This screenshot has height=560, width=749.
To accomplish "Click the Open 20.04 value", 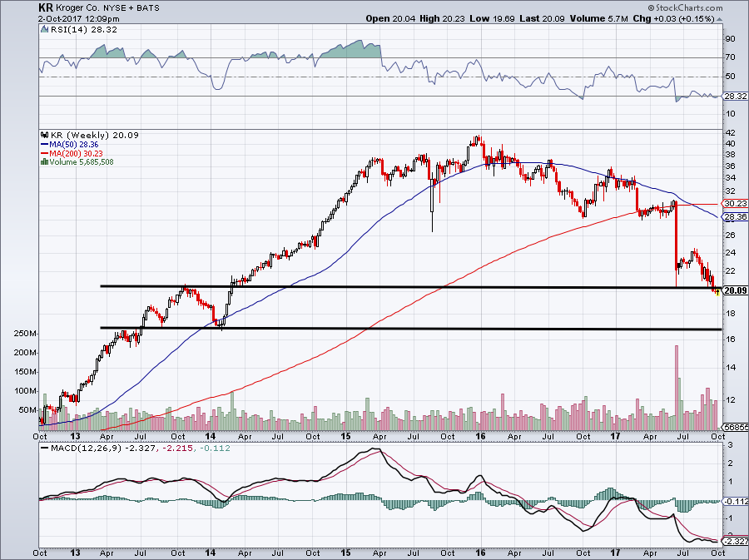I will click(x=391, y=18).
